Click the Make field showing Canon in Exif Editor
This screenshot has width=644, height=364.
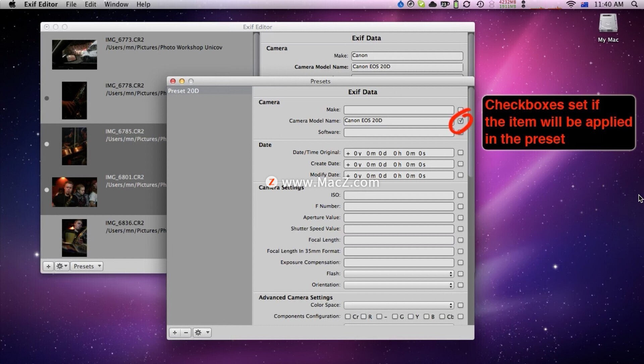coord(407,56)
